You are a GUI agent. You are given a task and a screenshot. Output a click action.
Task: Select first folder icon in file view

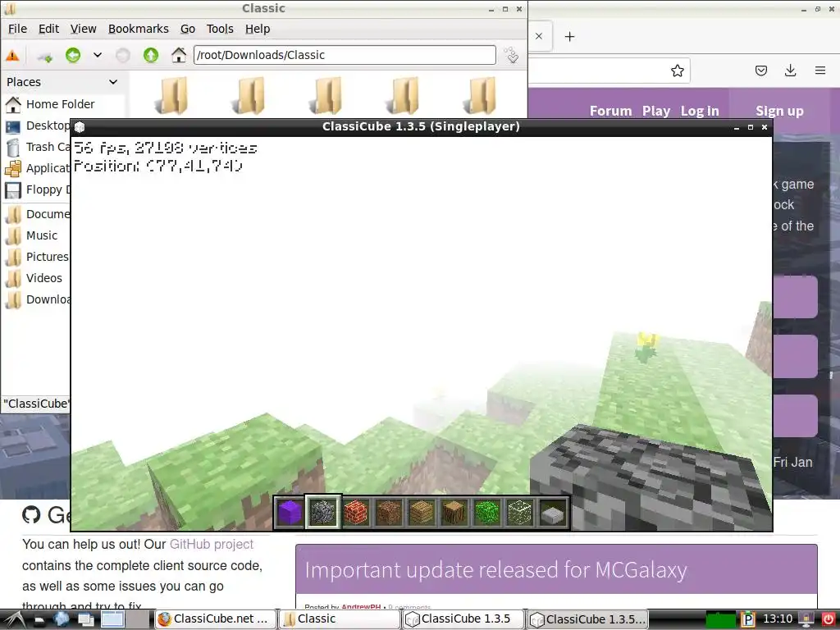click(x=171, y=96)
